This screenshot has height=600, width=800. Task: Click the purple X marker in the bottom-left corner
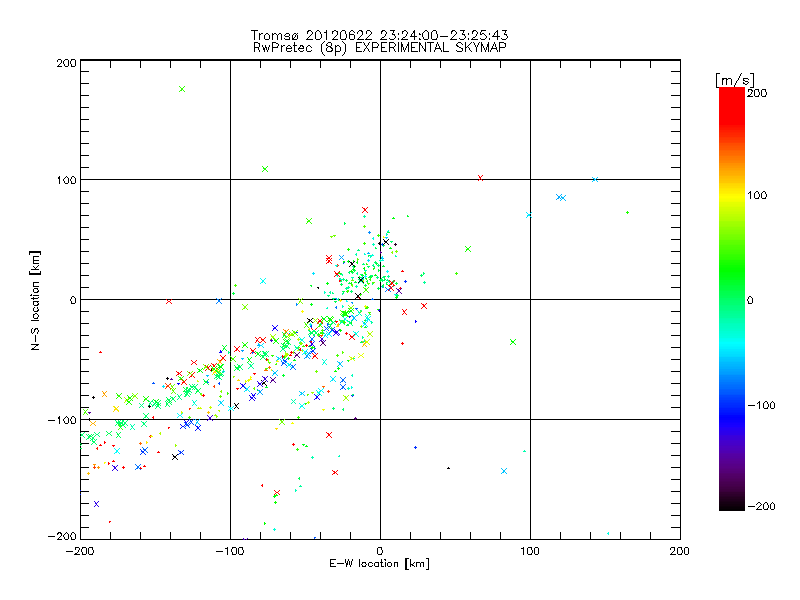coord(97,504)
